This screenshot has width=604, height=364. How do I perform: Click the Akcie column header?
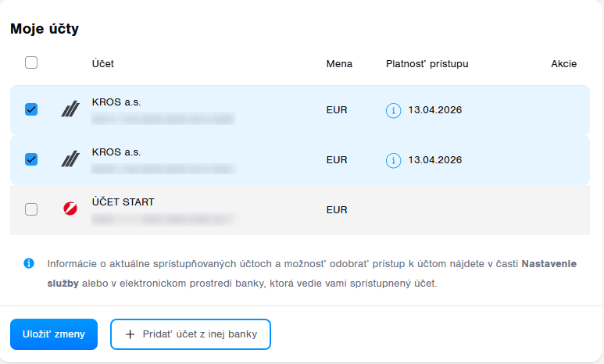[563, 63]
